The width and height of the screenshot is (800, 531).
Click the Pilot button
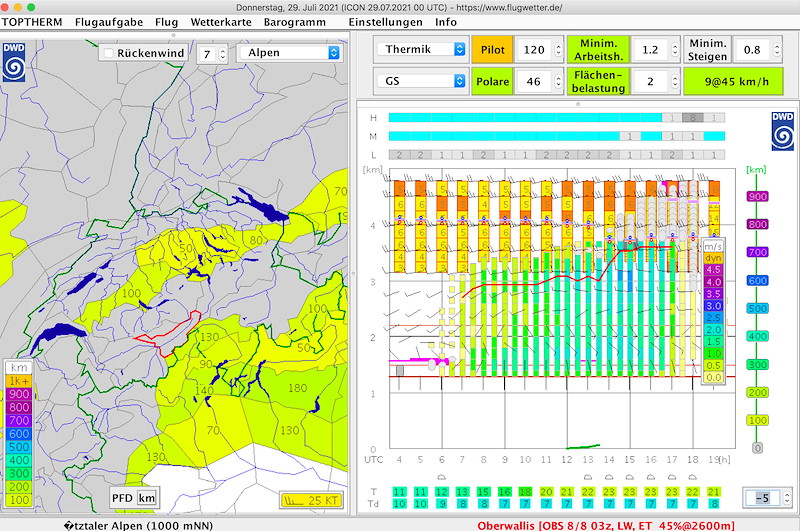[x=492, y=49]
